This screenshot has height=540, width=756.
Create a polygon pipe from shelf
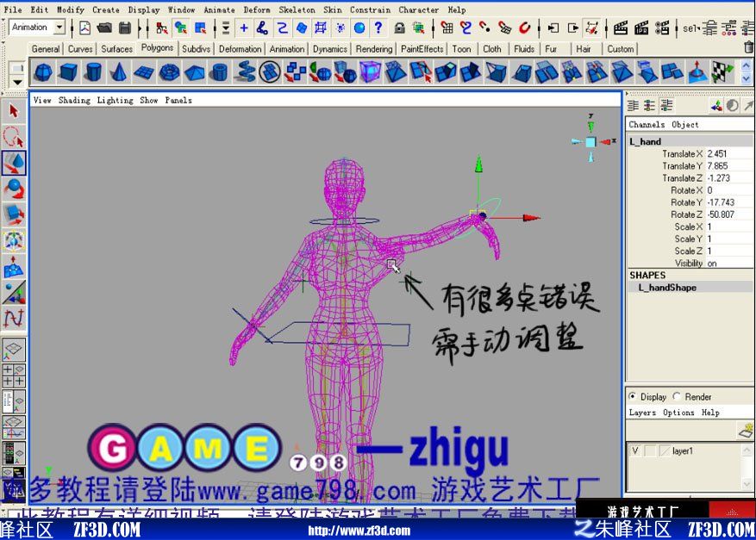pyautogui.click(x=219, y=72)
